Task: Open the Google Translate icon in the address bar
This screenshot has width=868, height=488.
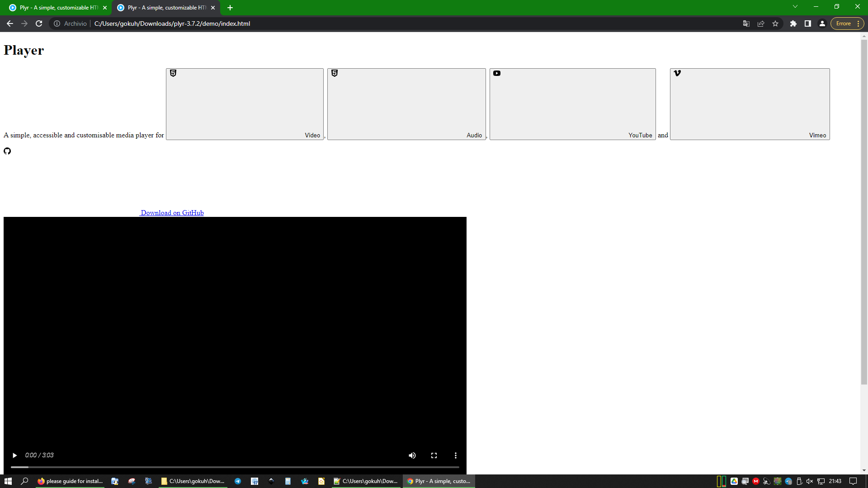Action: (x=746, y=23)
